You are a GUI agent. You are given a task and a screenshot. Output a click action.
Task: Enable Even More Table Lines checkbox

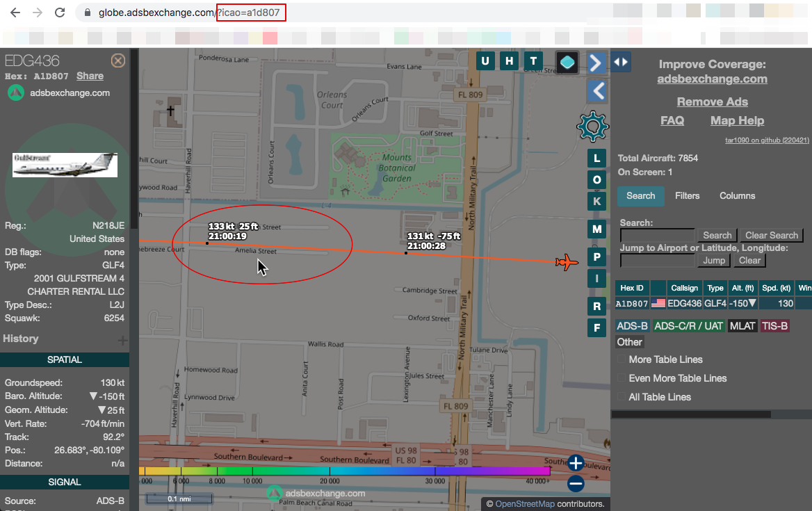pyautogui.click(x=622, y=378)
